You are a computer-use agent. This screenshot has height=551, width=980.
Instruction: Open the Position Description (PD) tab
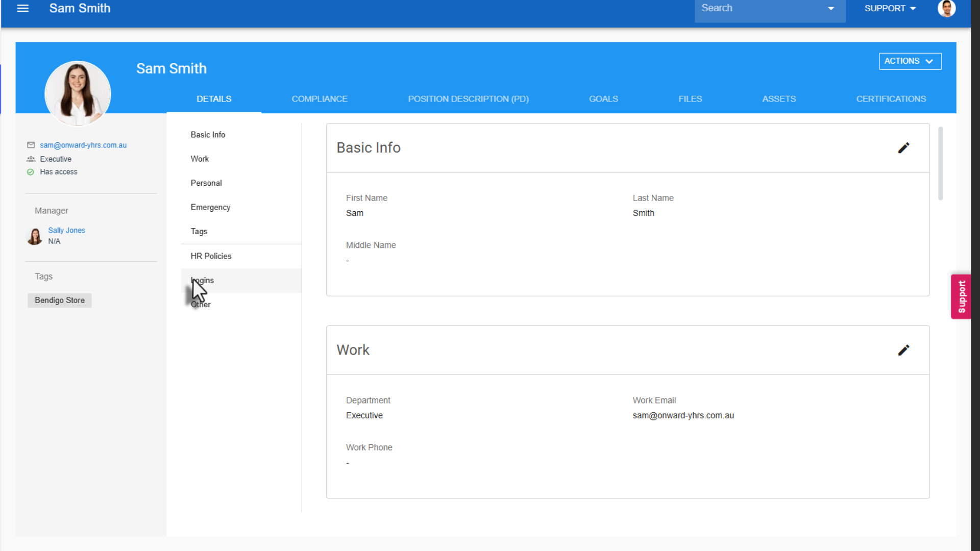click(468, 99)
